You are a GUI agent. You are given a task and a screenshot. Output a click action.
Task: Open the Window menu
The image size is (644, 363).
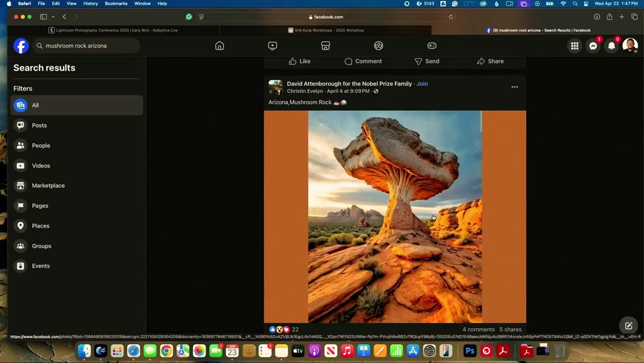click(x=142, y=4)
